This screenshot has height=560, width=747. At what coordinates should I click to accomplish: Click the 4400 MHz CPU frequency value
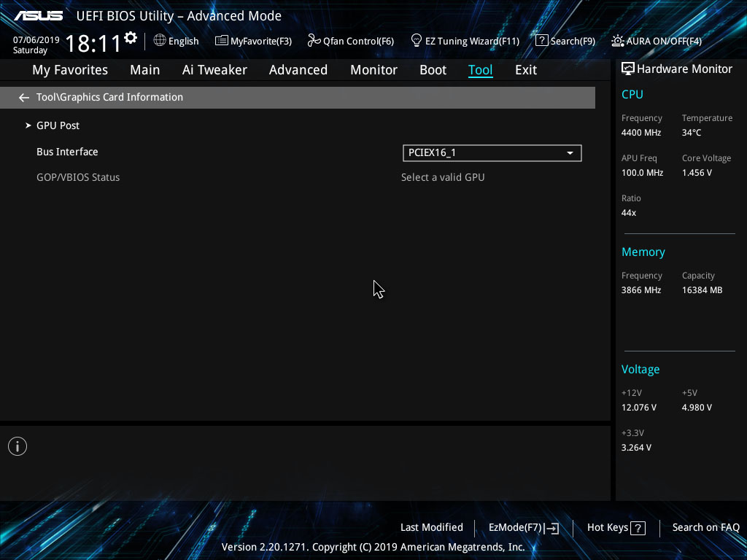640,133
